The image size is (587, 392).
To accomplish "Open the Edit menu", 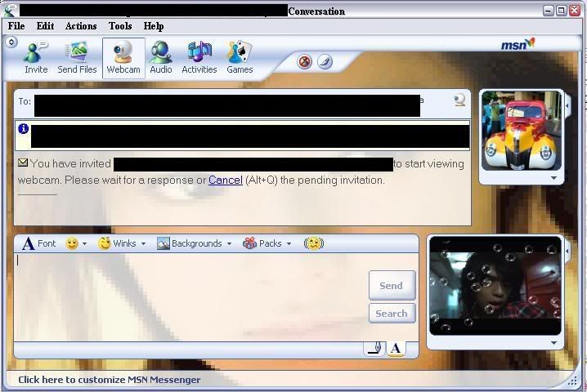I will (x=45, y=26).
